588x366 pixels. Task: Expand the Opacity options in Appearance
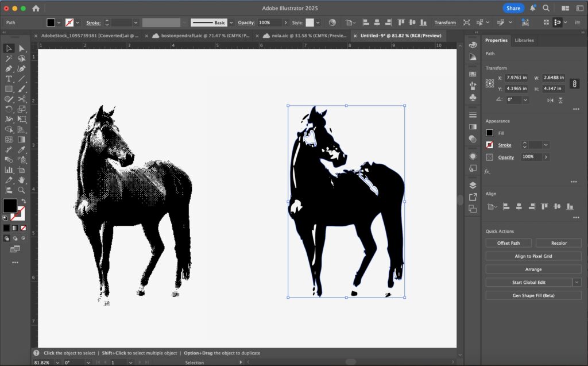pos(546,157)
